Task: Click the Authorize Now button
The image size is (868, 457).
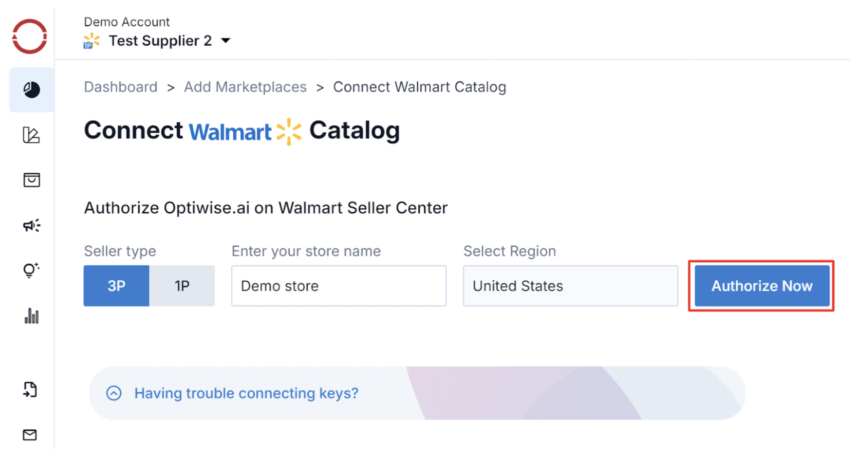Action: [x=762, y=286]
